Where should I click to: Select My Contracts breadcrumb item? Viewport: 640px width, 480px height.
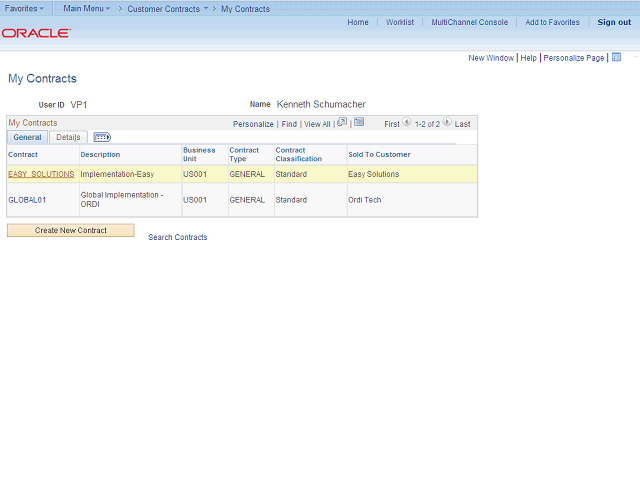[x=245, y=9]
